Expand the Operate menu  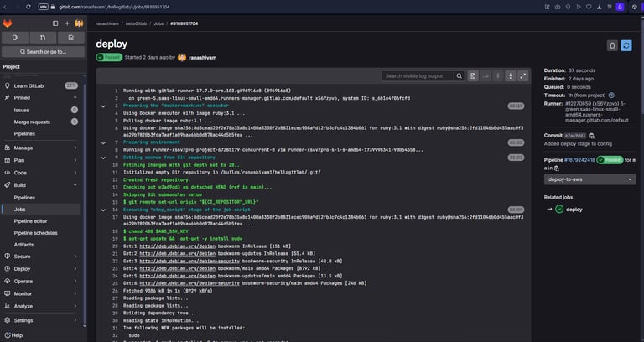[x=40, y=282]
